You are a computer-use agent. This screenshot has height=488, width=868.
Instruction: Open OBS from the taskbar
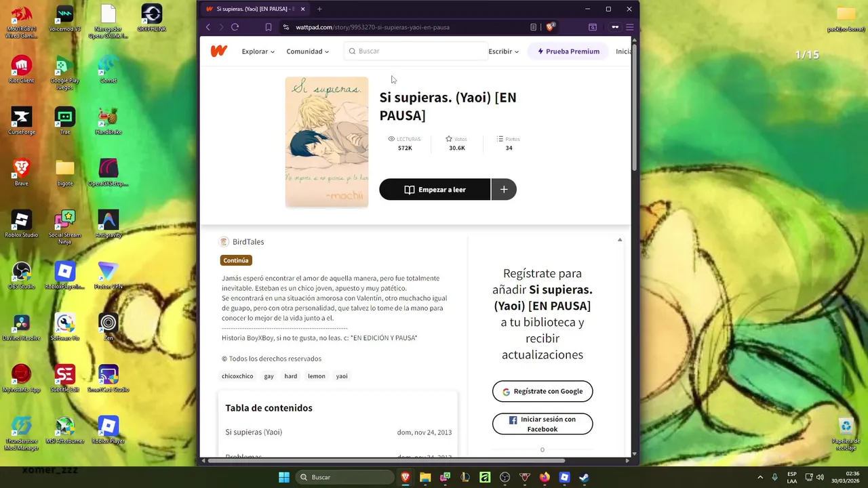(505, 477)
